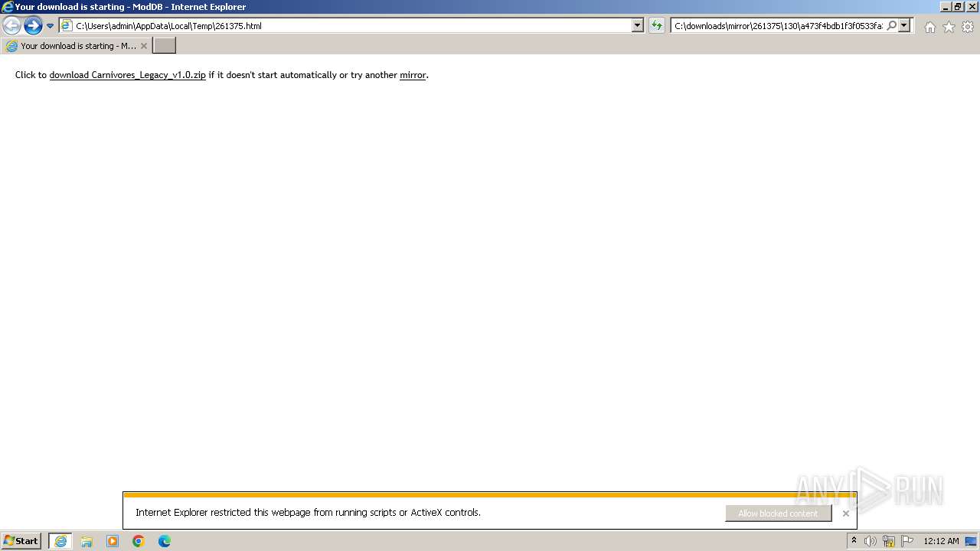
Task: Click the restricted scripts notification message
Action: point(308,513)
